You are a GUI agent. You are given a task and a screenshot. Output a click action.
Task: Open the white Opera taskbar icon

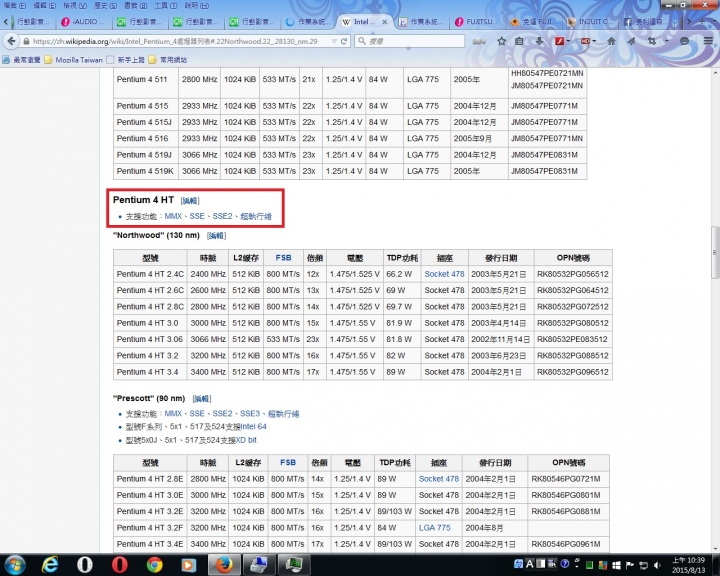(x=85, y=565)
